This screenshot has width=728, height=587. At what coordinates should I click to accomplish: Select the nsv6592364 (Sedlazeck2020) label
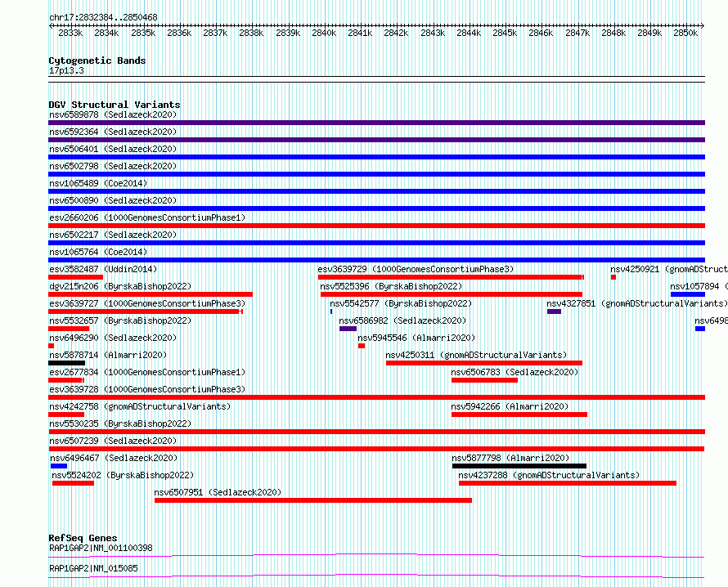pyautogui.click(x=113, y=132)
